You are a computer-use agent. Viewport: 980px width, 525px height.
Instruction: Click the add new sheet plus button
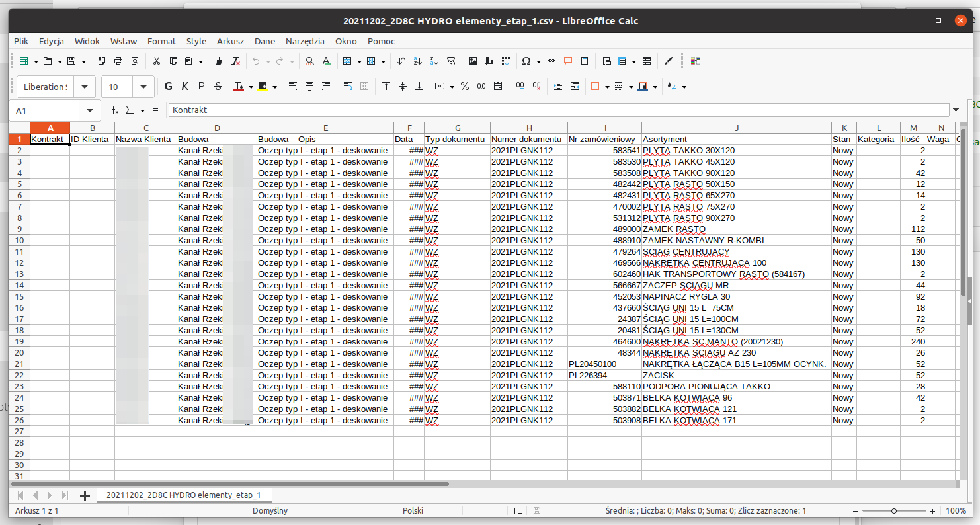[x=85, y=495]
